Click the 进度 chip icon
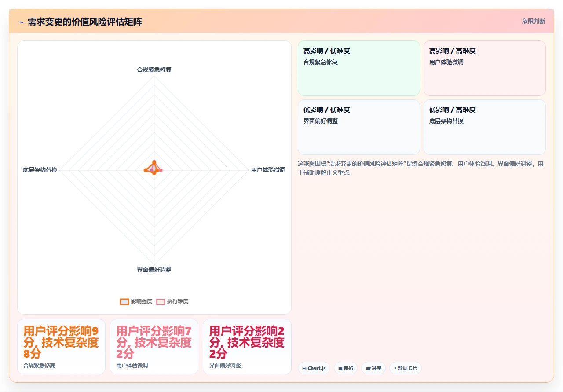Viewport: 563px width, 392px height. 368,369
